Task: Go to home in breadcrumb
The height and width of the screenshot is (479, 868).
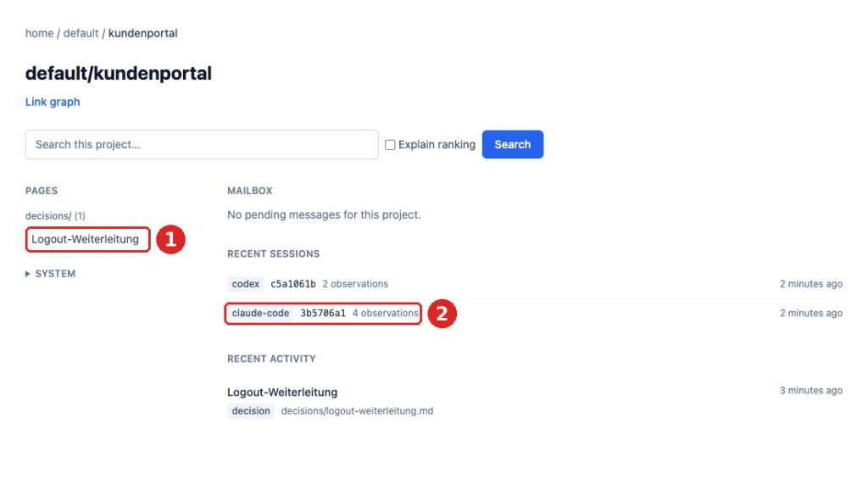Action: tap(39, 33)
